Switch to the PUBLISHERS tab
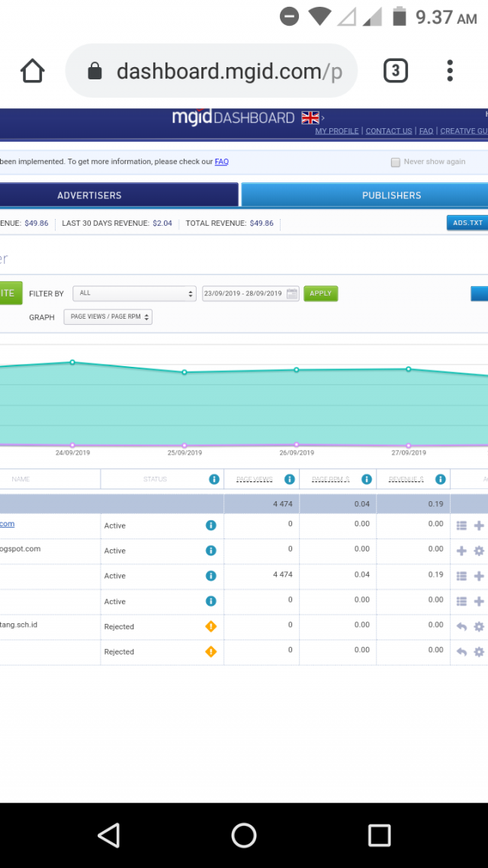The width and height of the screenshot is (488, 868). (x=365, y=194)
